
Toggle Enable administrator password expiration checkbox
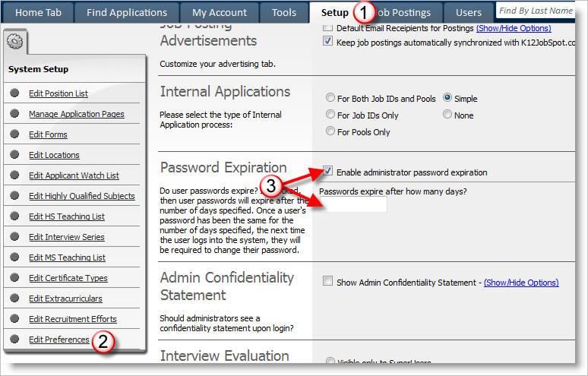pyautogui.click(x=327, y=172)
